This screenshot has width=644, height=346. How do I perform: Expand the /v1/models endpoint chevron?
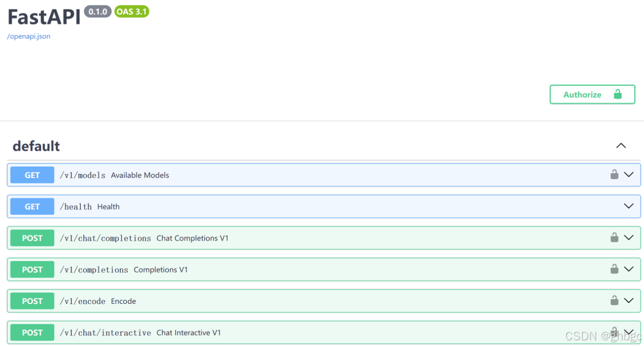point(629,175)
